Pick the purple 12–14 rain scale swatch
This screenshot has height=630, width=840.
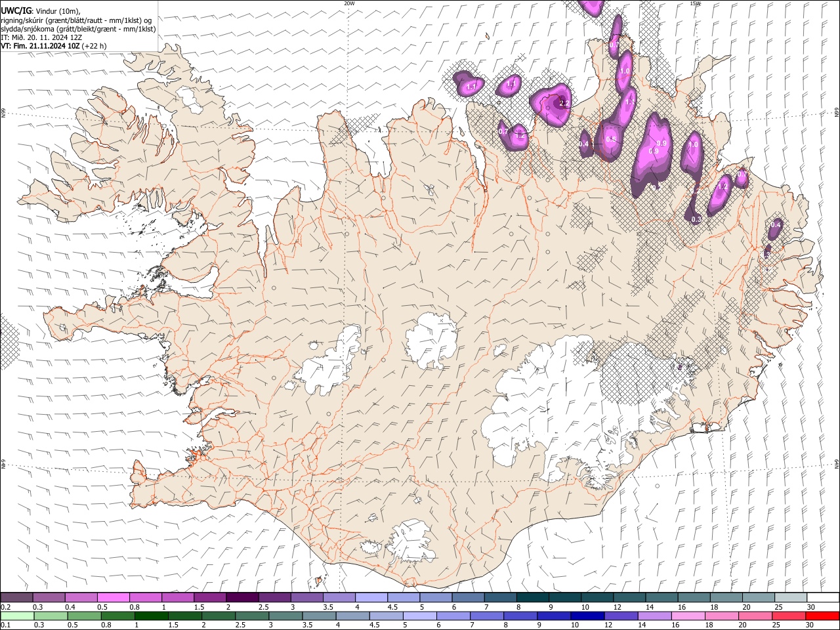(x=621, y=616)
